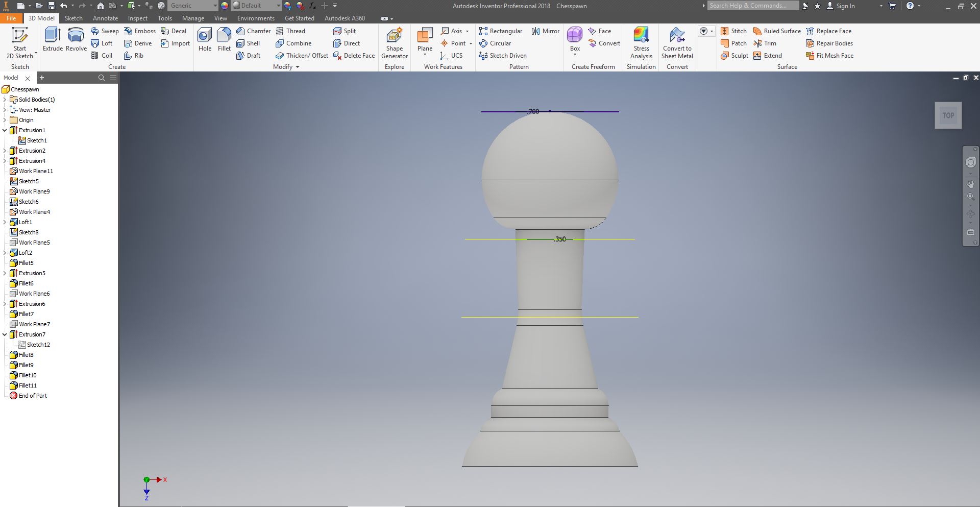This screenshot has width=980, height=507.
Task: Choose the Ruled Surface tool
Action: point(777,31)
